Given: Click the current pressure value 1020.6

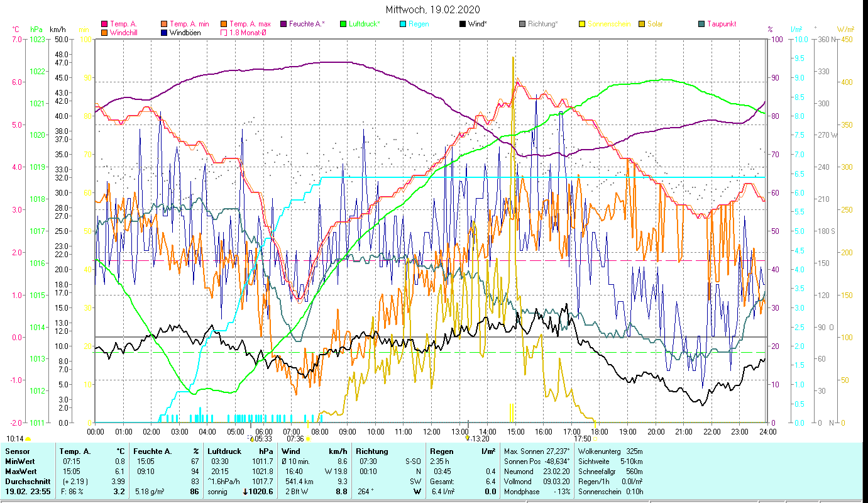Looking at the screenshot, I should pos(262,492).
